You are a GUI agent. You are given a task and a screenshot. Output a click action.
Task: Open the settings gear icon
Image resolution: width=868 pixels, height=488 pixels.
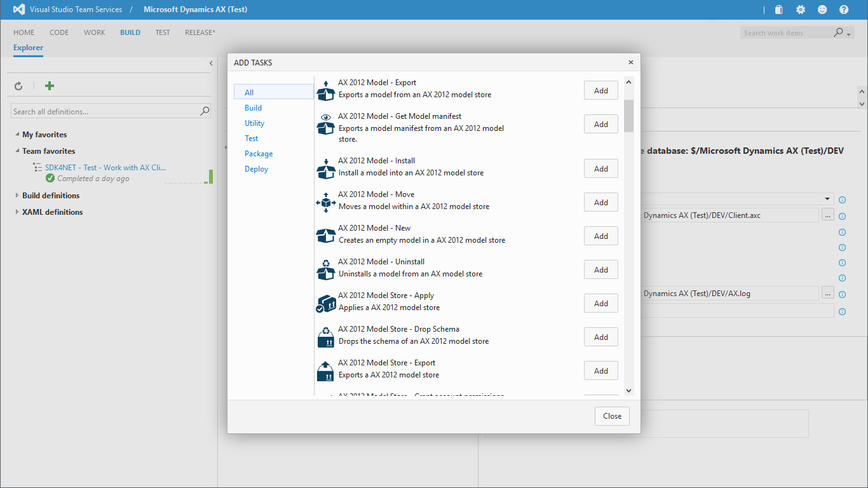[x=801, y=10]
